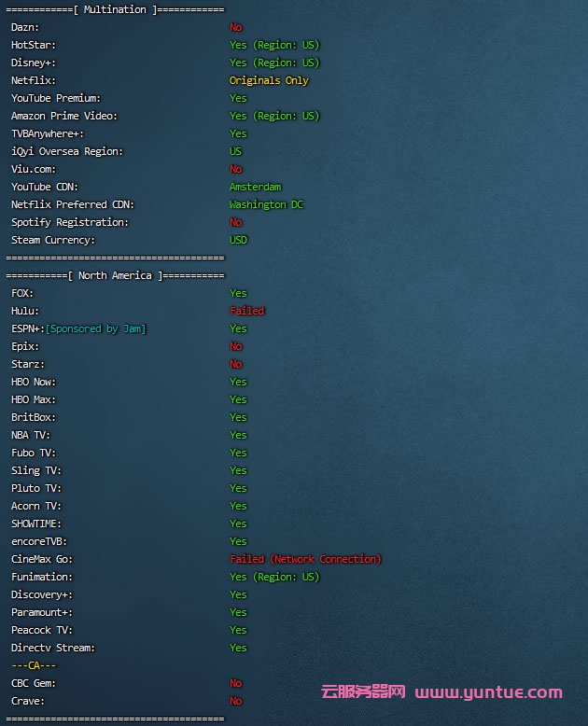Click the www.yuntue.com watermark URL

tap(488, 692)
